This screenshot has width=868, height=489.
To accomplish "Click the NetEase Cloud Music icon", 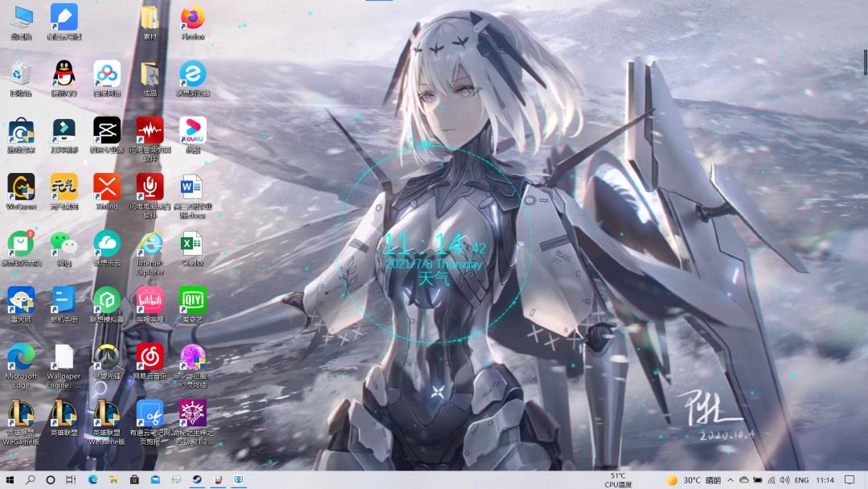I will 149,362.
